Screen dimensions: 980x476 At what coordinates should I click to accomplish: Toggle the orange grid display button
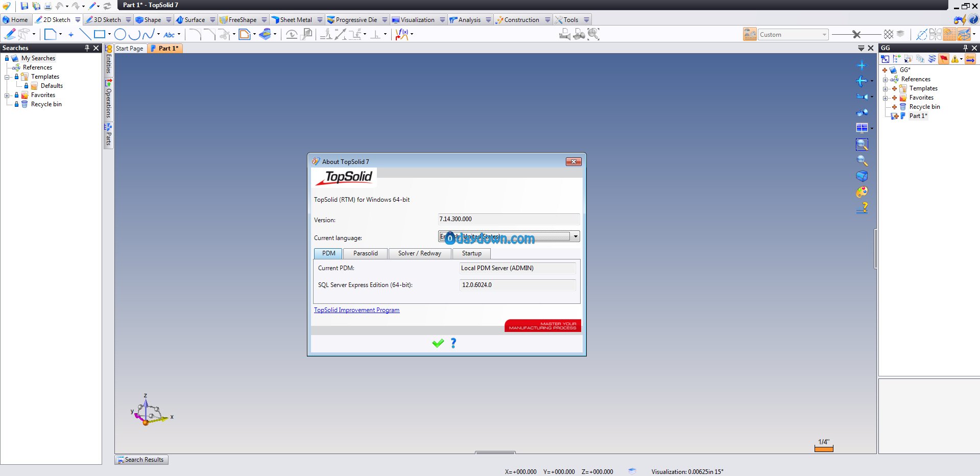pos(950,34)
